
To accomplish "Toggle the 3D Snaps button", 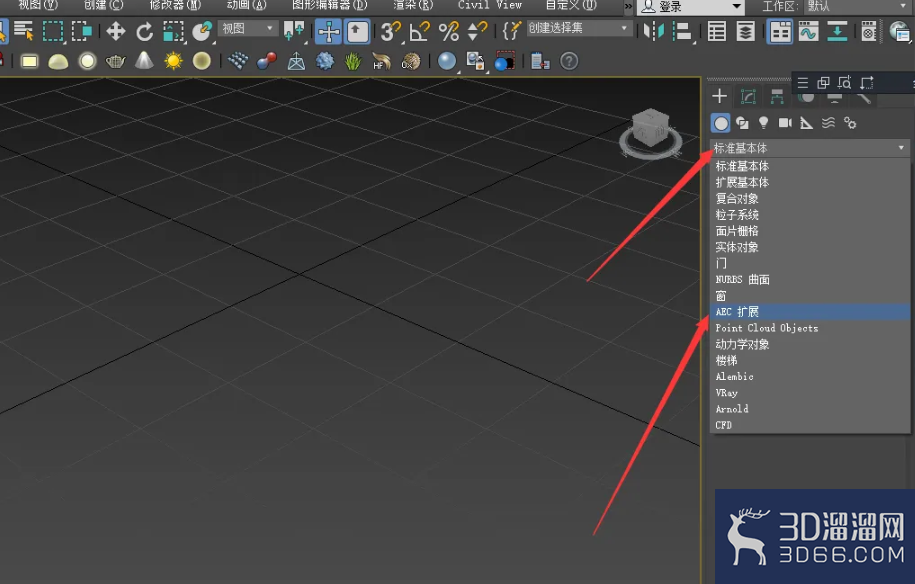I will click(x=390, y=31).
